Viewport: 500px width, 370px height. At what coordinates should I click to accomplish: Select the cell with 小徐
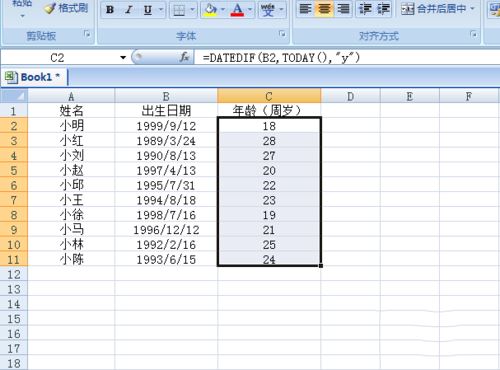coord(71,215)
